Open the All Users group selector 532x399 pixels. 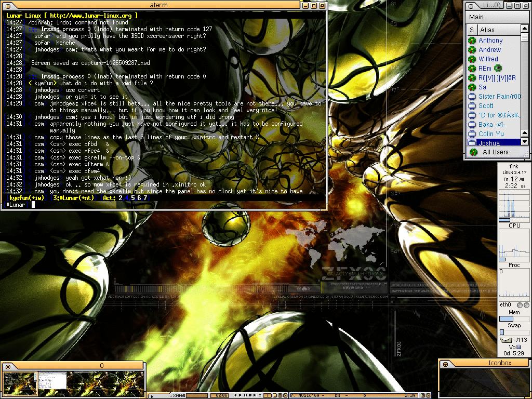point(490,152)
